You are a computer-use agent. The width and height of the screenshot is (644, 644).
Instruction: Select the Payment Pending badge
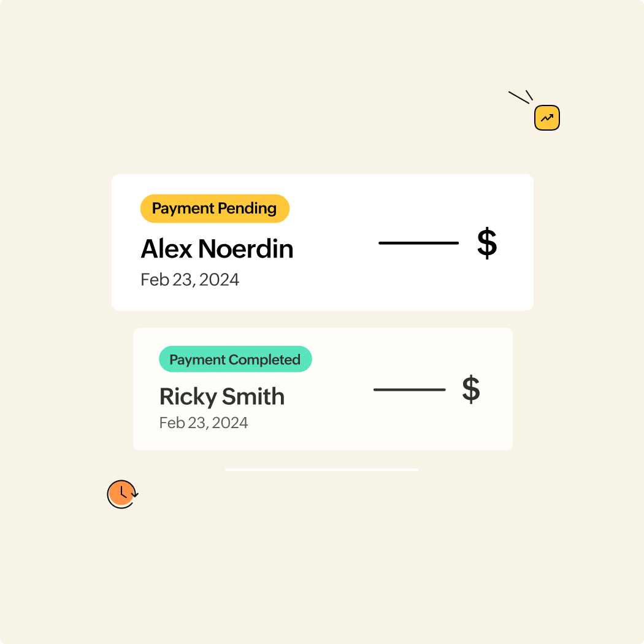215,209
